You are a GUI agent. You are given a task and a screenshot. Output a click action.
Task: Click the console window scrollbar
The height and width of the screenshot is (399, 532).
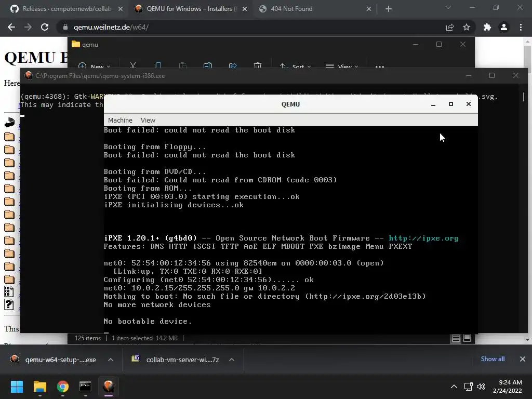click(x=523, y=97)
